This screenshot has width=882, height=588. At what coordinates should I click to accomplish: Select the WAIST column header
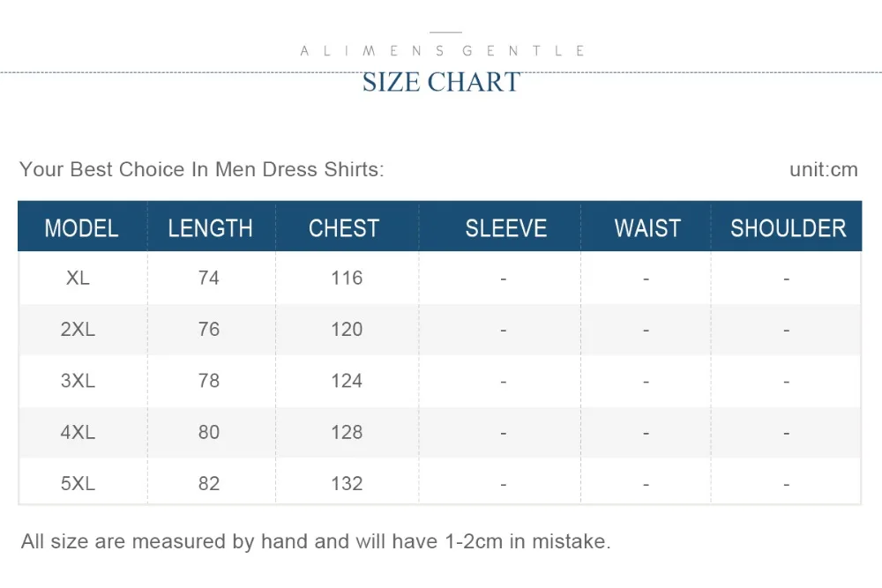click(x=647, y=228)
